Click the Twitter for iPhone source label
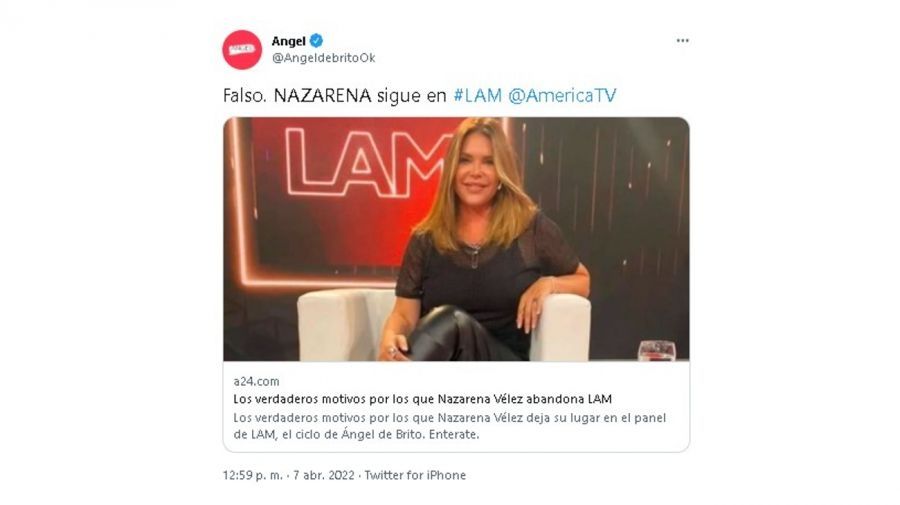 (415, 475)
